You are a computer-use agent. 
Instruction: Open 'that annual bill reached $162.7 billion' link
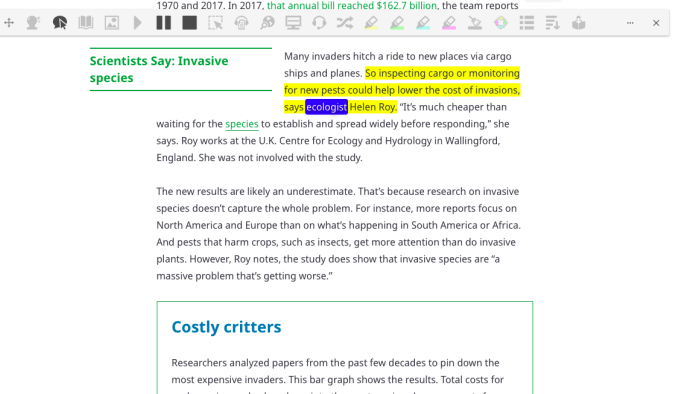click(x=351, y=5)
